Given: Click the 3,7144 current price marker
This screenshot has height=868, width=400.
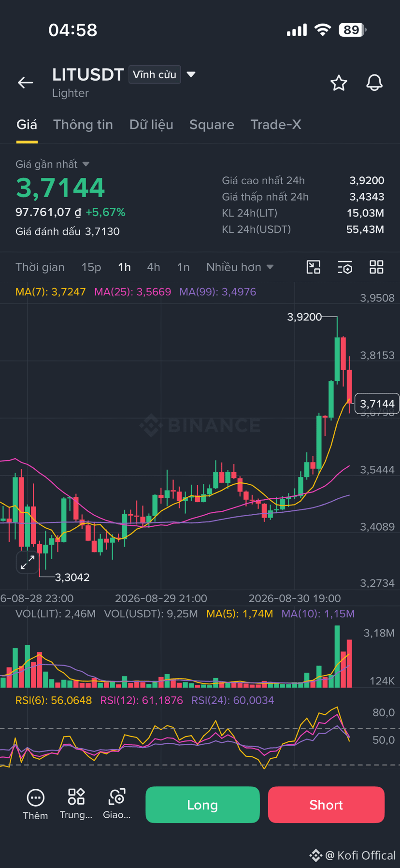Looking at the screenshot, I should click(377, 404).
